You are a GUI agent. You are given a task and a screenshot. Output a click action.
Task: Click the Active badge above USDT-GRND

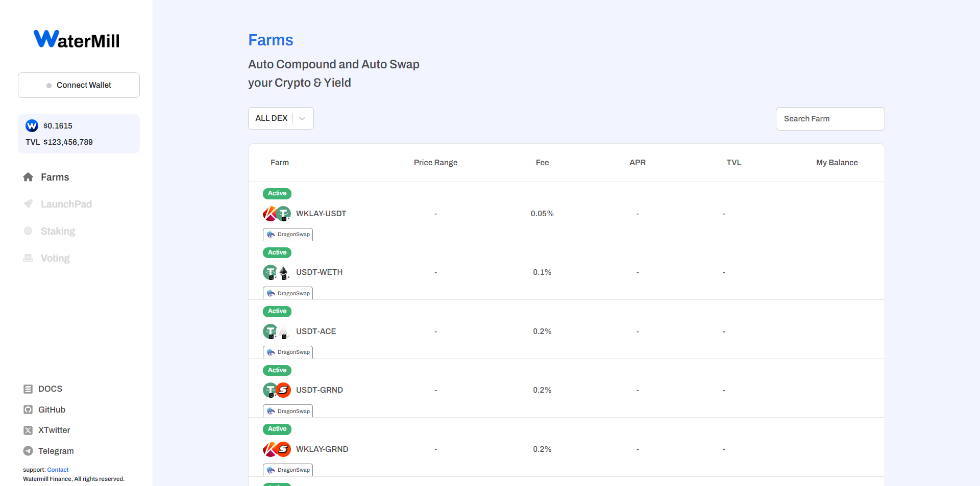pyautogui.click(x=277, y=370)
